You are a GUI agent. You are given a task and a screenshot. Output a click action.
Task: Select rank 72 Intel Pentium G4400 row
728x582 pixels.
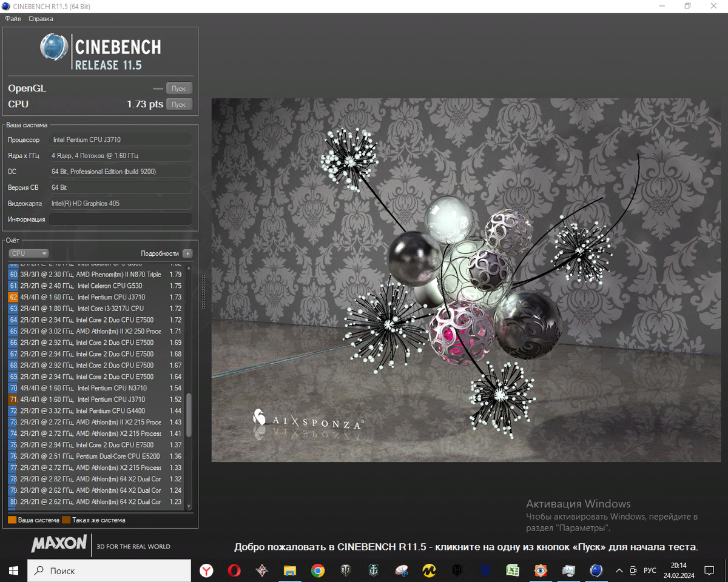click(96, 411)
